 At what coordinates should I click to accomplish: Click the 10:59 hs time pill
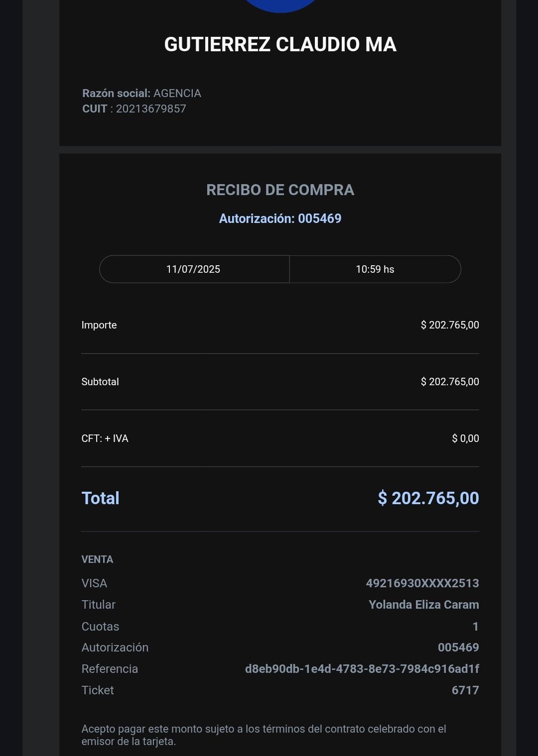pos(375,269)
